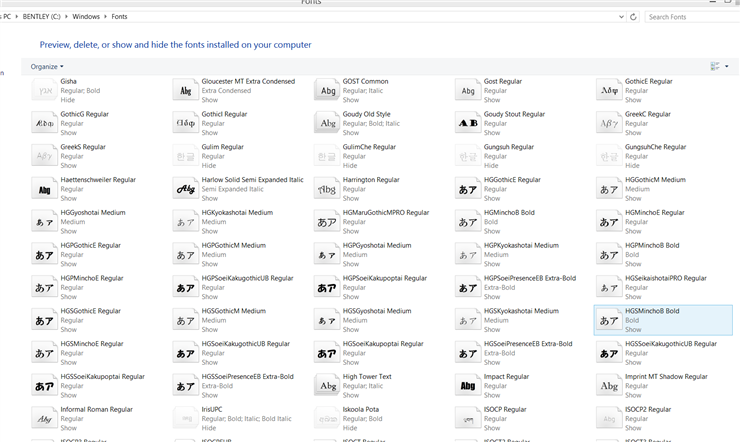Open the view options dropdown arrow
Image resolution: width=740 pixels, height=442 pixels.
727,67
